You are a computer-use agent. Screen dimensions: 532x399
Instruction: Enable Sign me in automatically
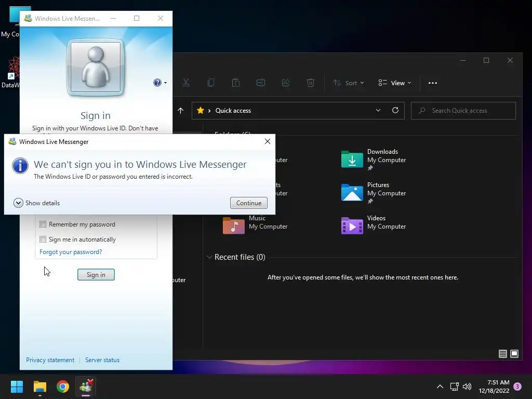43,239
